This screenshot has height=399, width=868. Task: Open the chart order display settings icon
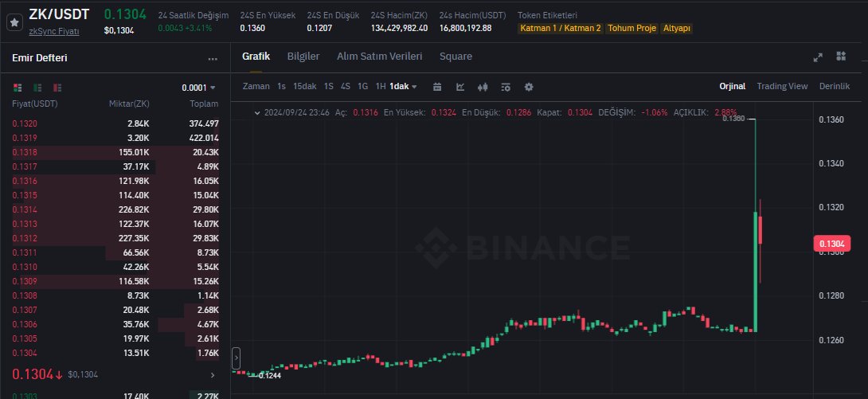(x=506, y=86)
